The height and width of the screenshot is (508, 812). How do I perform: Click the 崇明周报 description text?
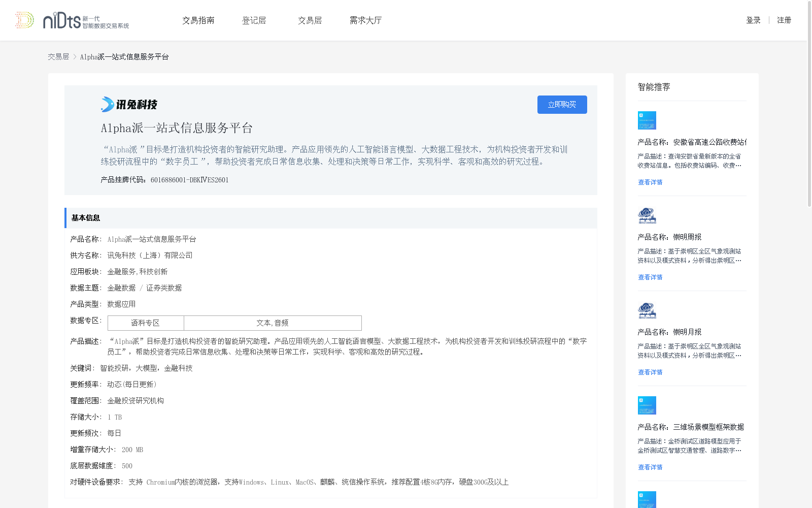pos(690,256)
